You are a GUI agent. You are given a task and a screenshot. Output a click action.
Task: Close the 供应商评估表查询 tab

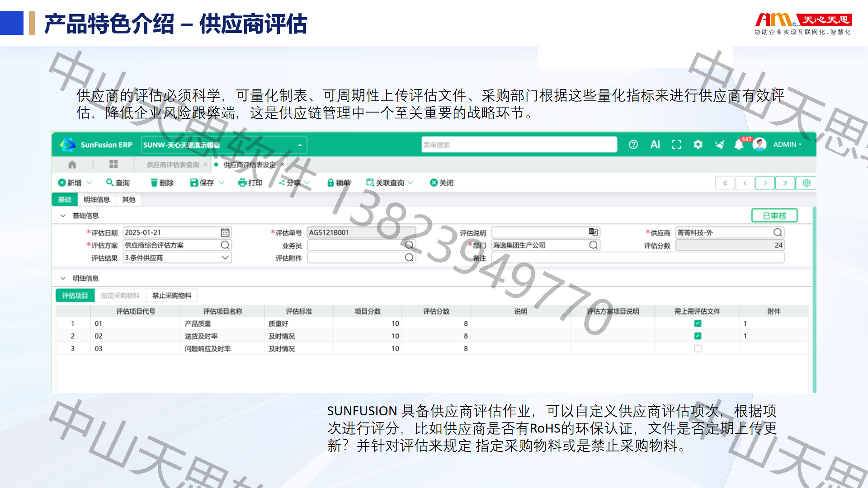click(x=205, y=164)
